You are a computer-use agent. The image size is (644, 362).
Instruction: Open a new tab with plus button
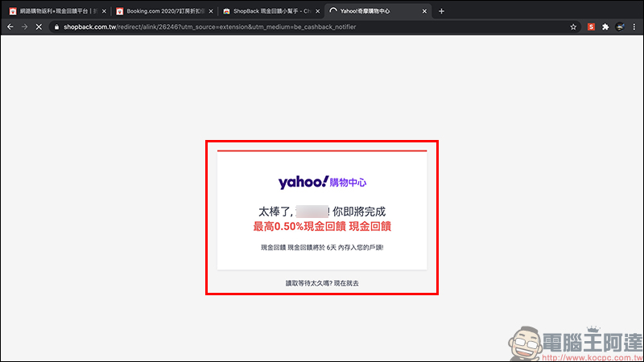coord(441,11)
